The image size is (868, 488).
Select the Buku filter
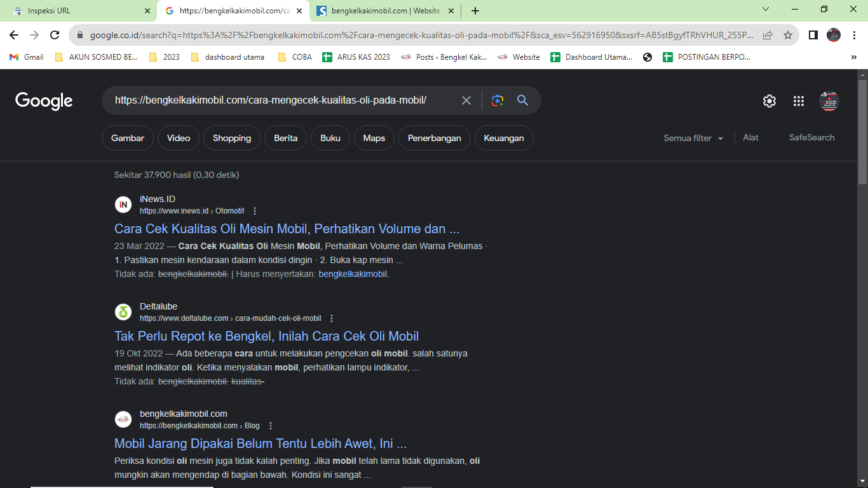click(x=330, y=138)
